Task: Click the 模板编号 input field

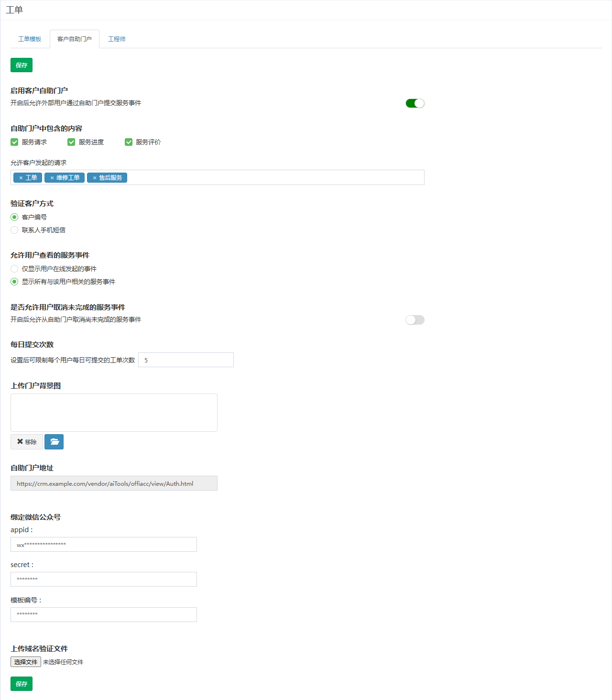Action: coord(104,615)
